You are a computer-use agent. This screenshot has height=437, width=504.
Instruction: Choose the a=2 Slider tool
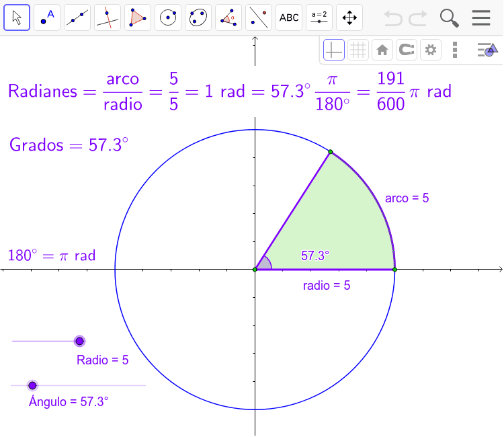(319, 17)
